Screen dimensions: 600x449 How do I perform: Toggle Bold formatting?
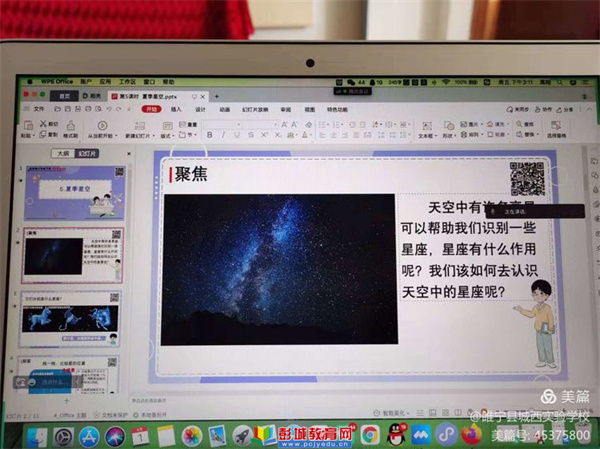point(209,135)
